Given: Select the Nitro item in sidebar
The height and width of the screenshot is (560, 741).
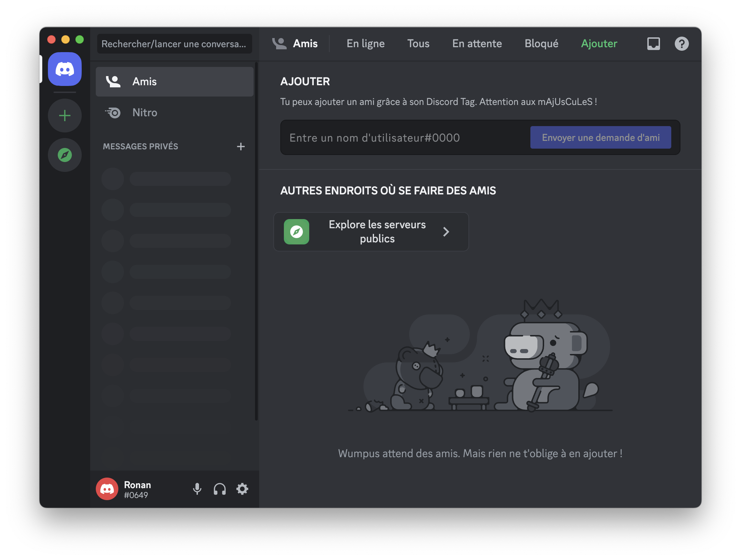Looking at the screenshot, I should (175, 113).
